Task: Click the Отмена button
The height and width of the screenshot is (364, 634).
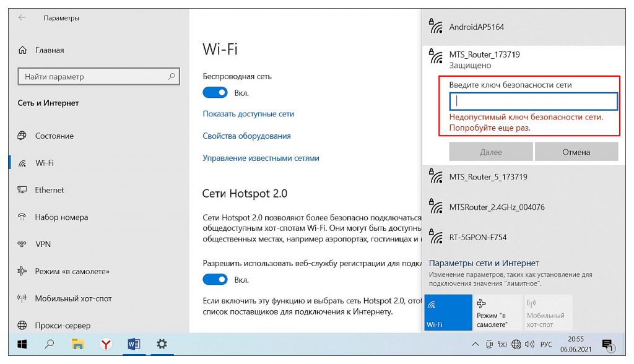Action: coord(576,152)
